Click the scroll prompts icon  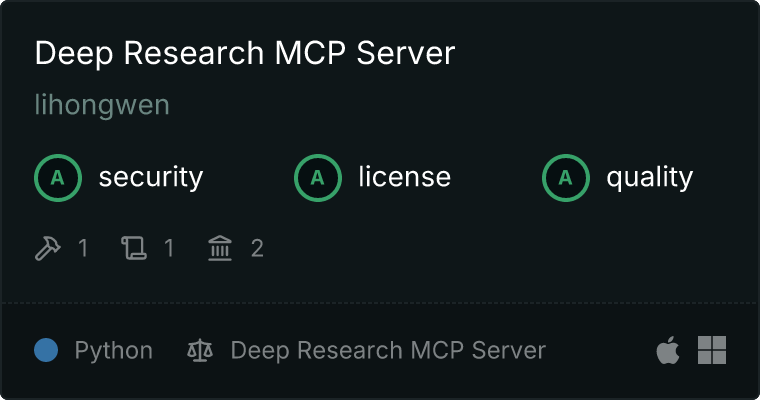(x=134, y=248)
